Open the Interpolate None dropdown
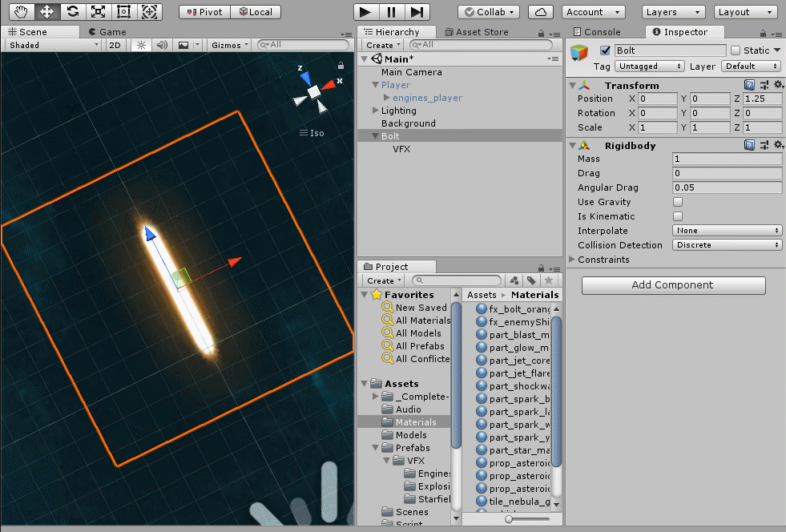This screenshot has height=532, width=786. pos(727,231)
